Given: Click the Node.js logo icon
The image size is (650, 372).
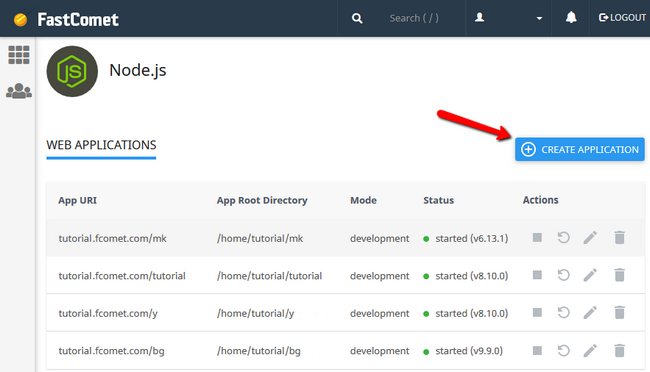Looking at the screenshot, I should click(x=72, y=71).
